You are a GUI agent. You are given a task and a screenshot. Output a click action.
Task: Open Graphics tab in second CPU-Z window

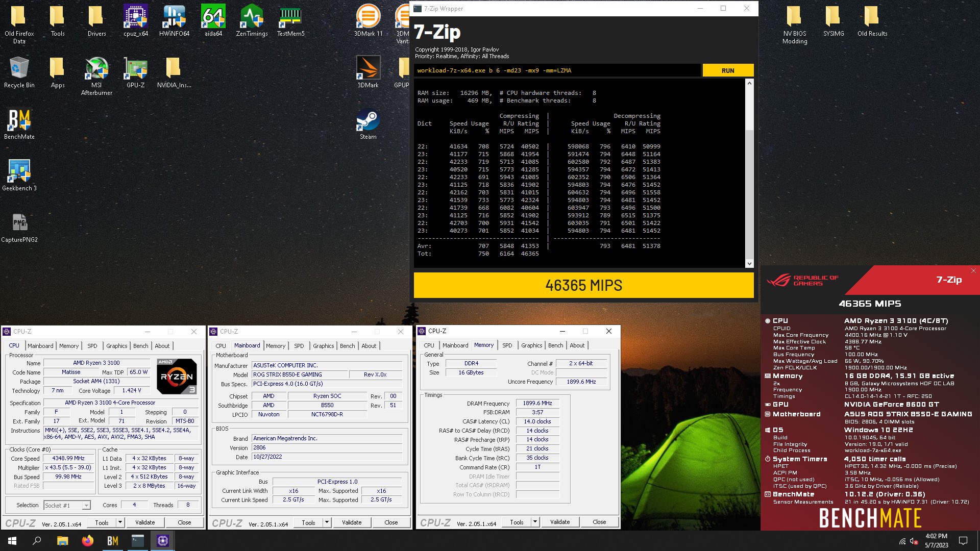[x=324, y=346]
